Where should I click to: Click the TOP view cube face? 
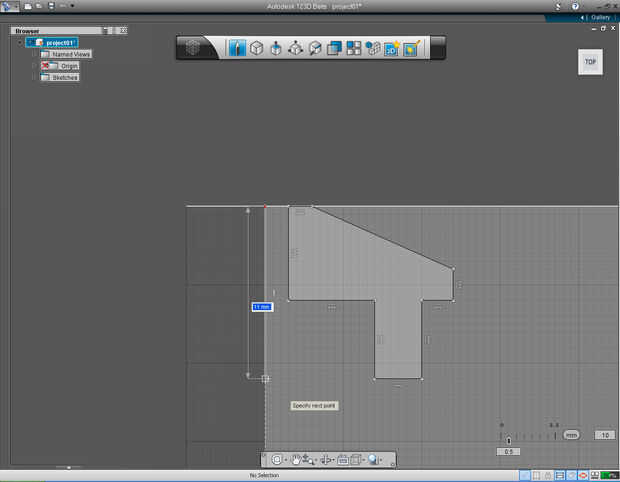pos(590,62)
